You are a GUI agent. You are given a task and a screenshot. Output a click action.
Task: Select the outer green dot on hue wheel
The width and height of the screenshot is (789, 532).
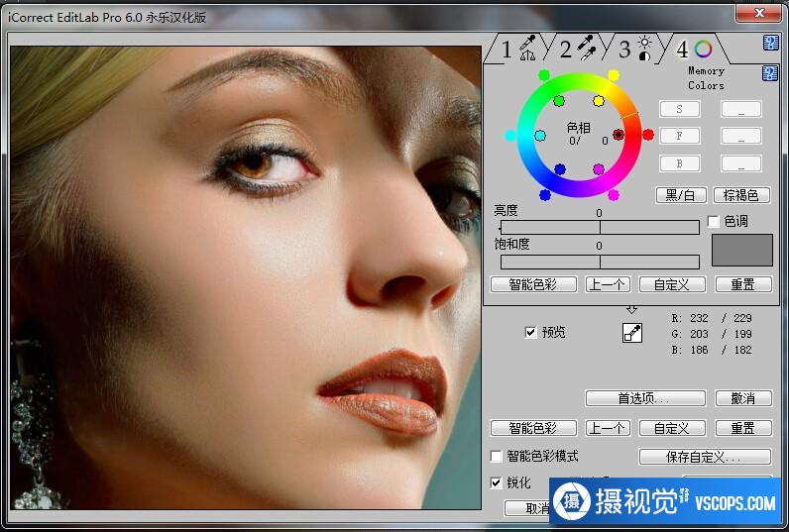tap(544, 75)
